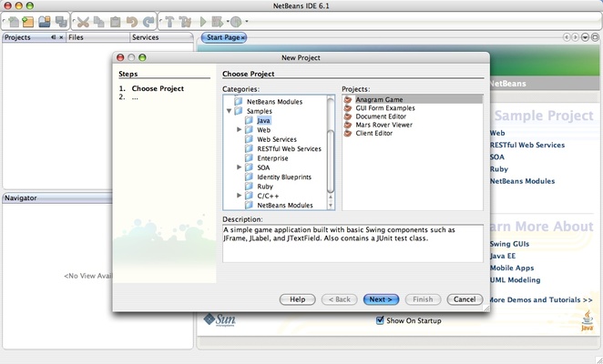Open More Demos and Tutorials link
Screen dimensions: 603x364
click(540, 299)
